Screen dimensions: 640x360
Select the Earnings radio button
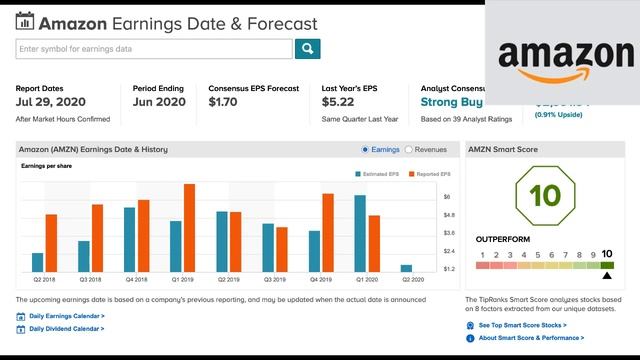tap(365, 150)
